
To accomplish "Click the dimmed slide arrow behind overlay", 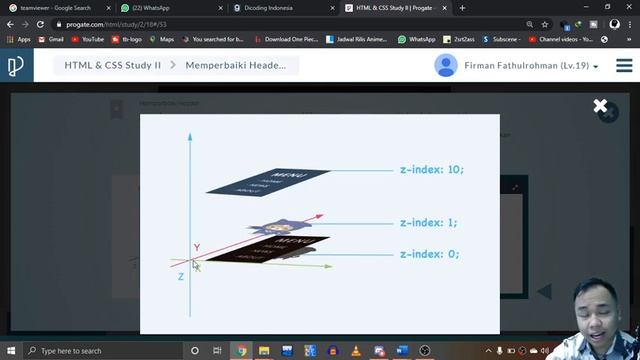I will coord(544,291).
